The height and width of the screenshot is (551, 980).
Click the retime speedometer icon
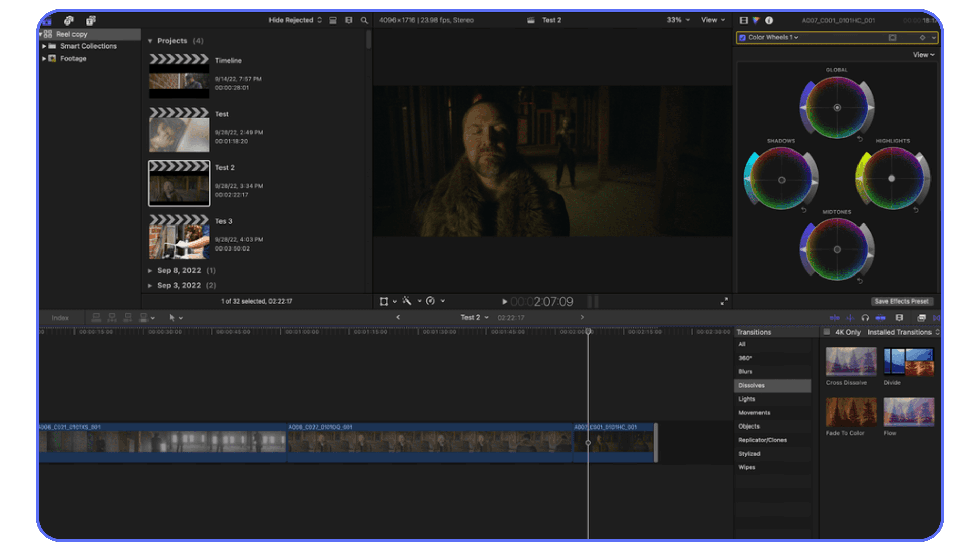coord(430,301)
